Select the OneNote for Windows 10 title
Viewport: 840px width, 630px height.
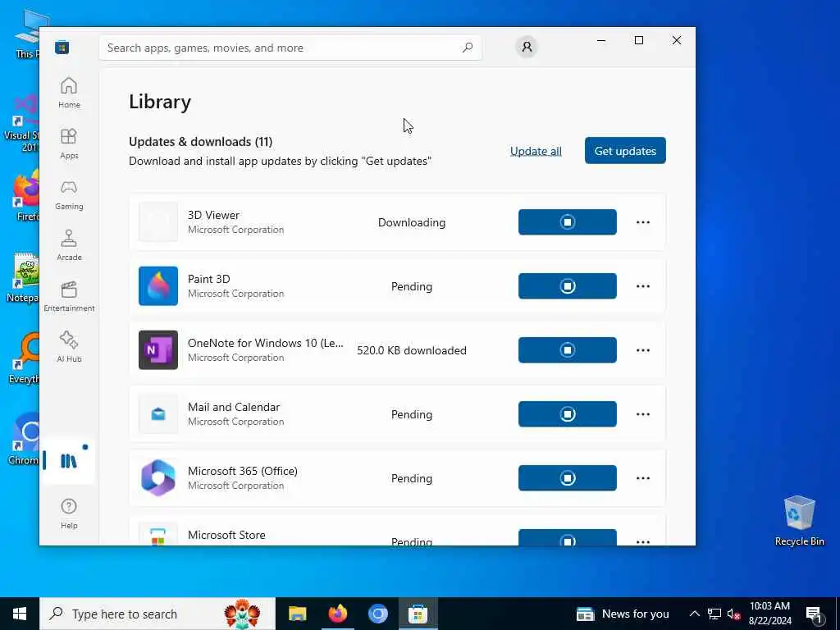point(266,343)
